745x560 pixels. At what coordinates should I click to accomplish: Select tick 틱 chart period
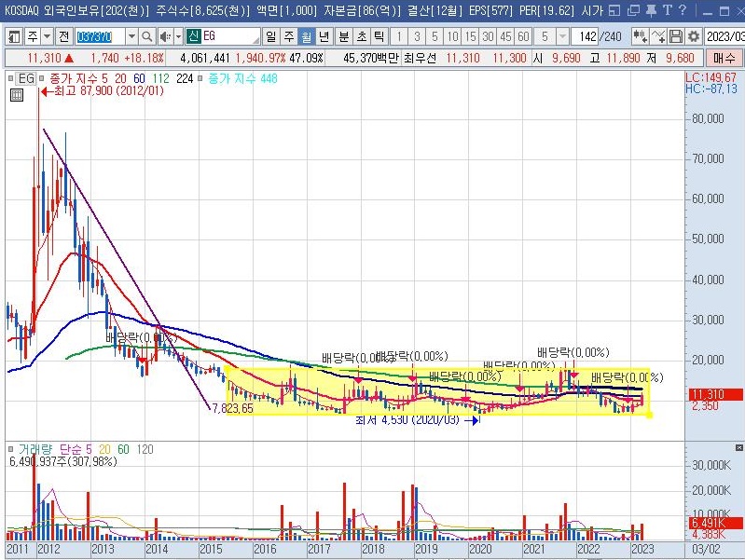(379, 36)
